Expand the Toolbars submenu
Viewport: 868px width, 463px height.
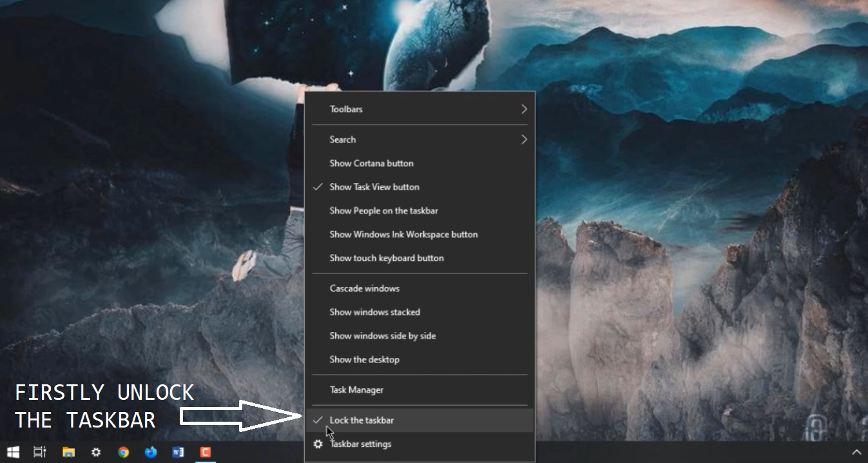[x=420, y=109]
